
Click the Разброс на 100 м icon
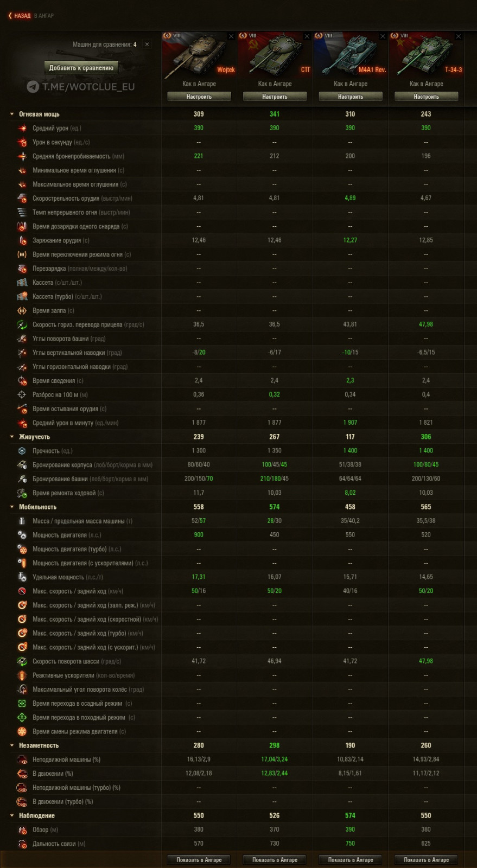click(x=22, y=395)
